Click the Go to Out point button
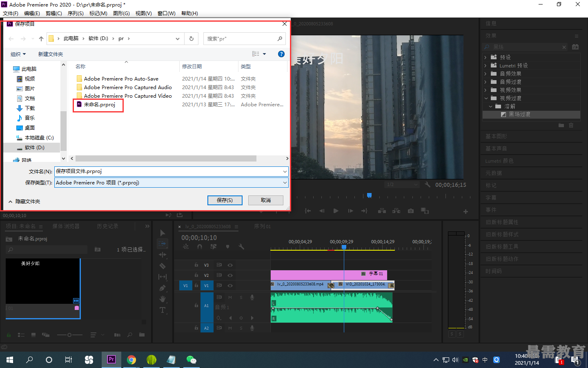The image size is (588, 368). click(x=364, y=211)
